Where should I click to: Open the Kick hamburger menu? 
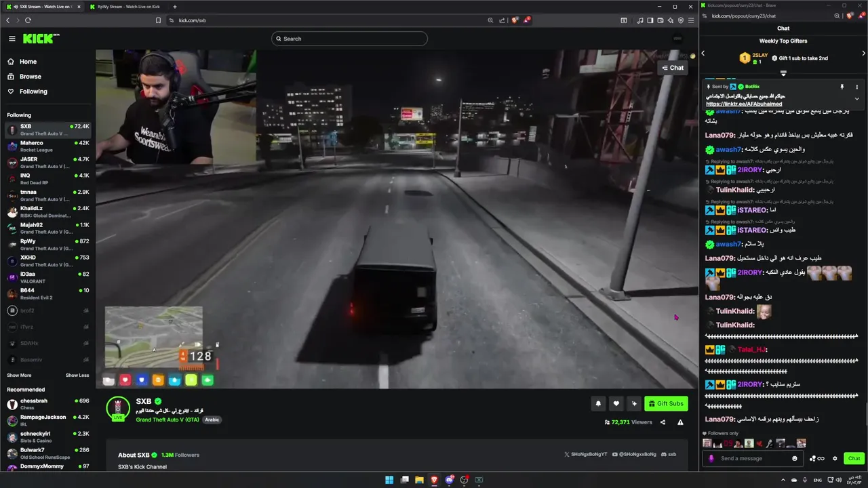(12, 39)
